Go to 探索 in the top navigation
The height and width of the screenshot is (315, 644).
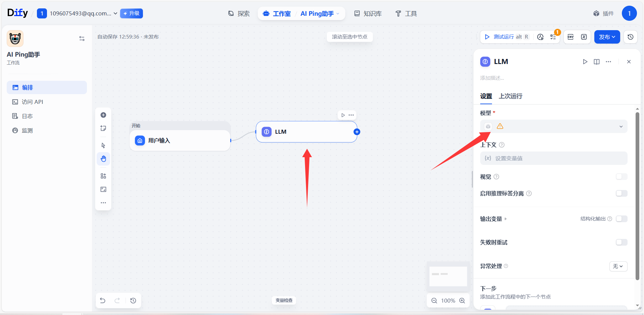239,13
